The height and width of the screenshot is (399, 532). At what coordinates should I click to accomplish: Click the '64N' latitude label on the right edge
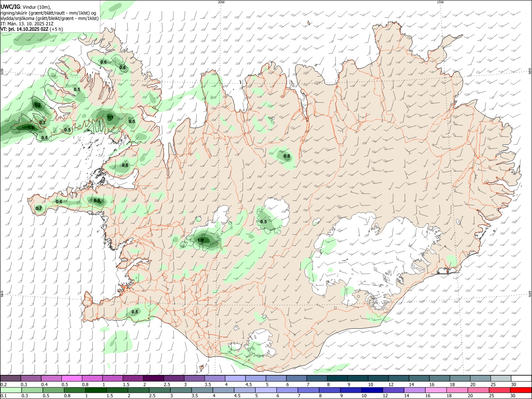coord(530,293)
